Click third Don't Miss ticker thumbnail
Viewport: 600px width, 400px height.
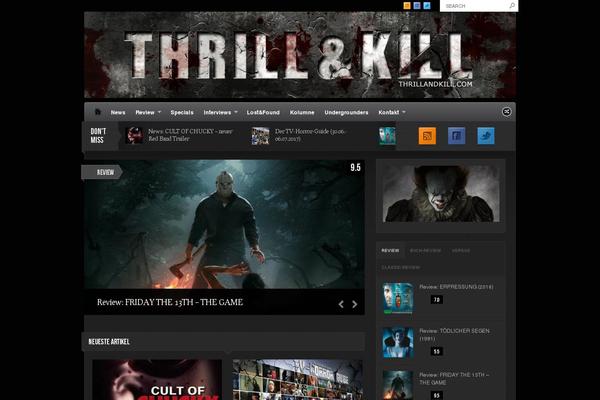387,136
